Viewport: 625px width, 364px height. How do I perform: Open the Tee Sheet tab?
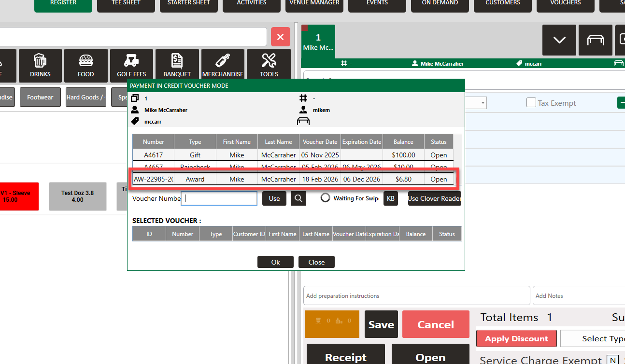pyautogui.click(x=126, y=4)
